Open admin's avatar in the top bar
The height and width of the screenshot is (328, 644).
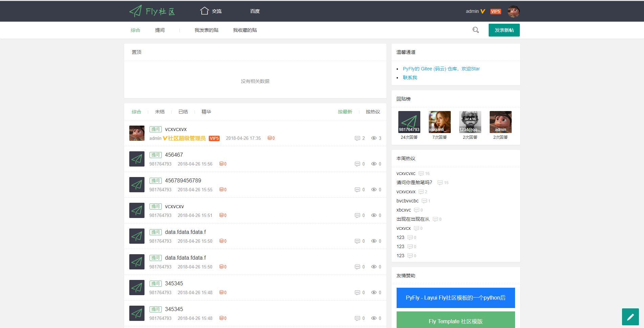click(513, 12)
